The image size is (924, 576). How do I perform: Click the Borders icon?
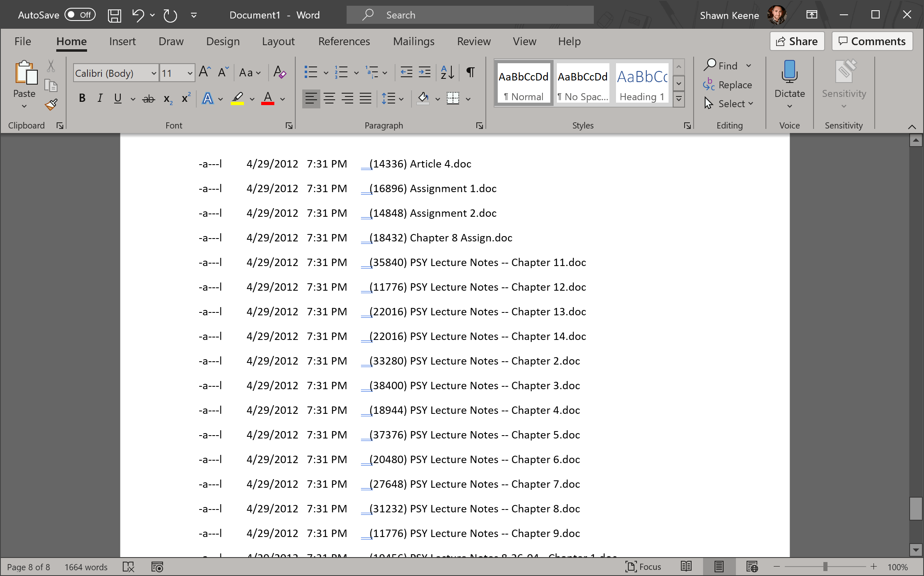click(x=453, y=99)
